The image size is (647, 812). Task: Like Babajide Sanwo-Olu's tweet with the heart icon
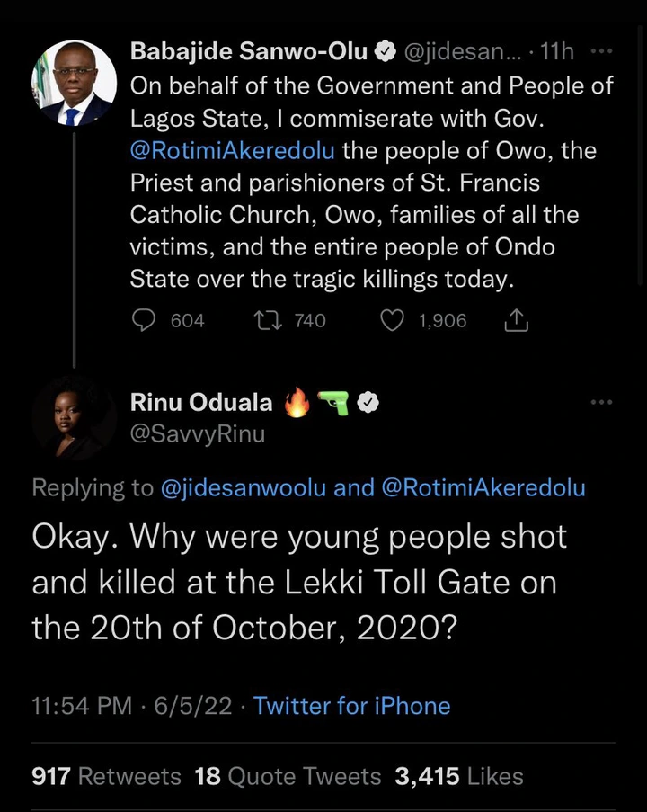coord(393,320)
